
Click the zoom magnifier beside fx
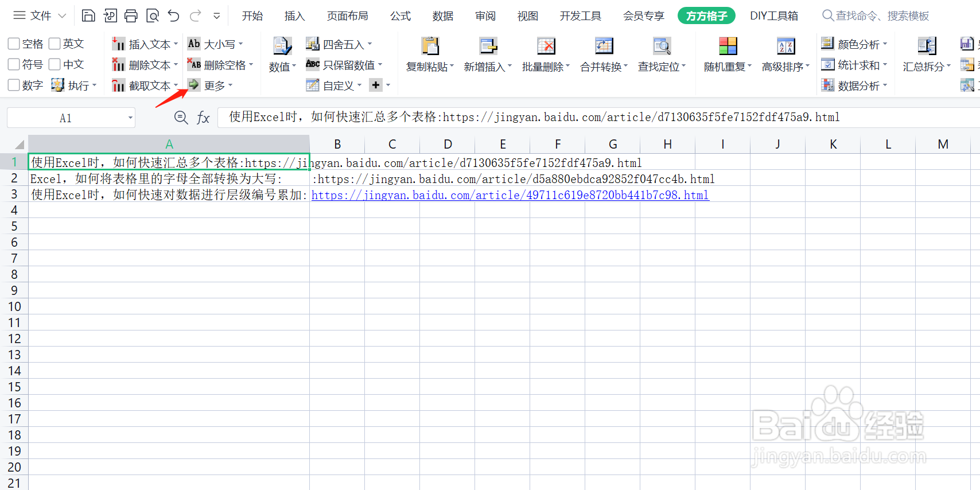pyautogui.click(x=181, y=118)
